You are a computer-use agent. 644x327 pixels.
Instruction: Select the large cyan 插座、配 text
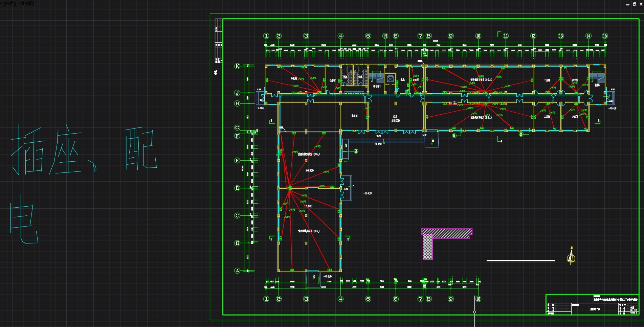coord(84,150)
